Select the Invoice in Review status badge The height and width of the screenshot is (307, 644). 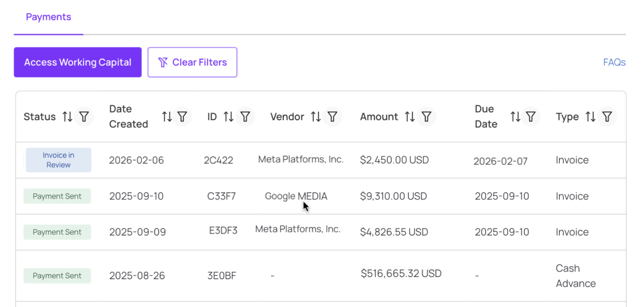58,160
